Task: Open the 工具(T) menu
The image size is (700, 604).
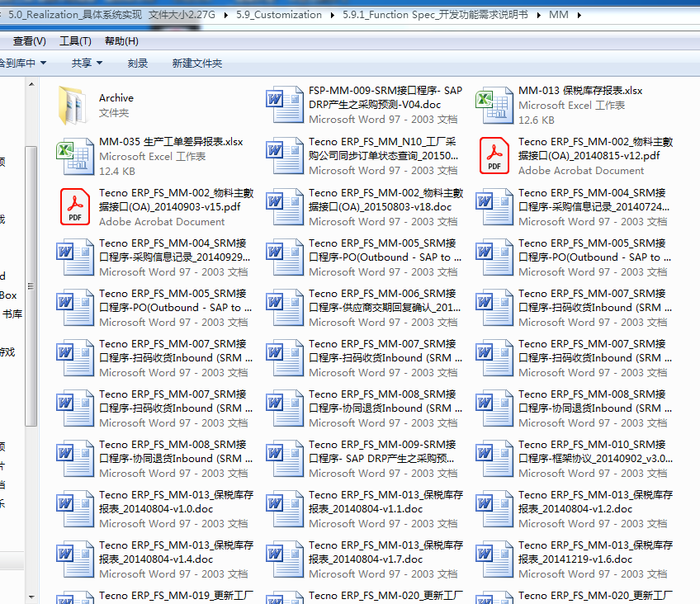Action: click(x=75, y=41)
